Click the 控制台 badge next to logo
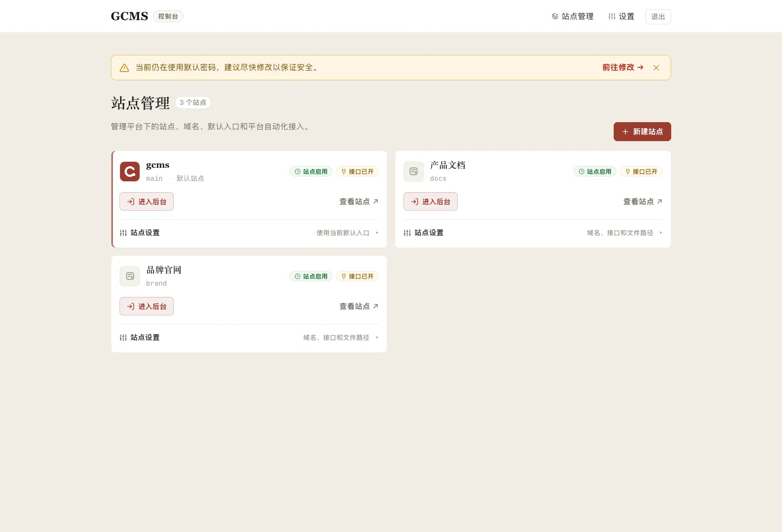This screenshot has width=782, height=532. (168, 16)
